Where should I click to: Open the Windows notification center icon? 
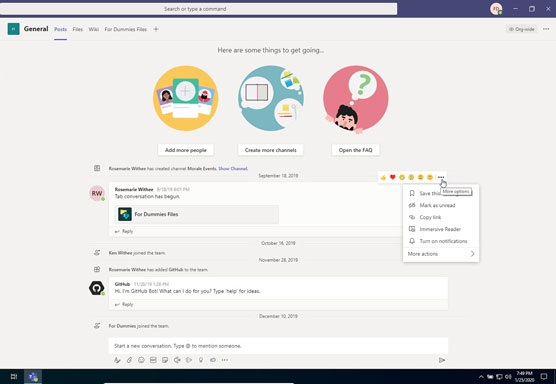click(544, 377)
